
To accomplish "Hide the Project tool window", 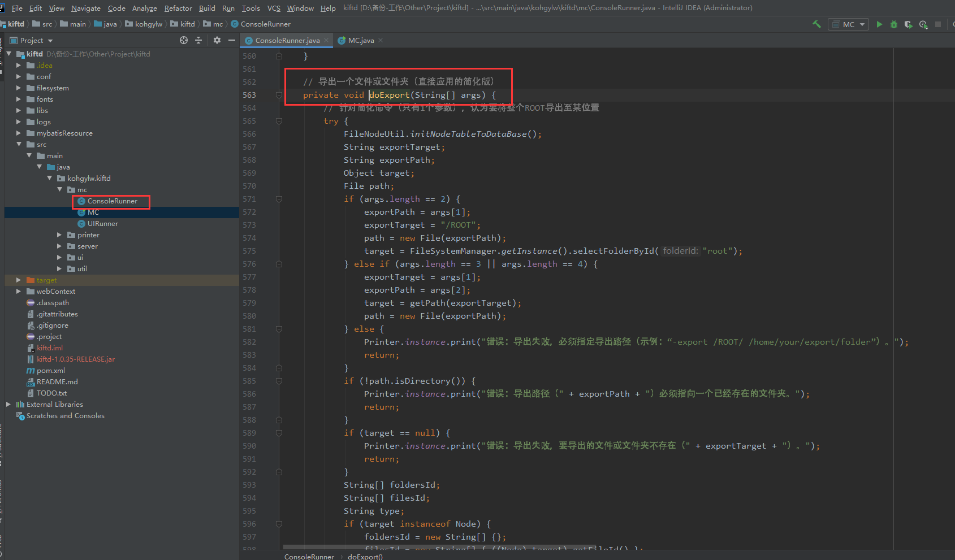I will pos(232,40).
